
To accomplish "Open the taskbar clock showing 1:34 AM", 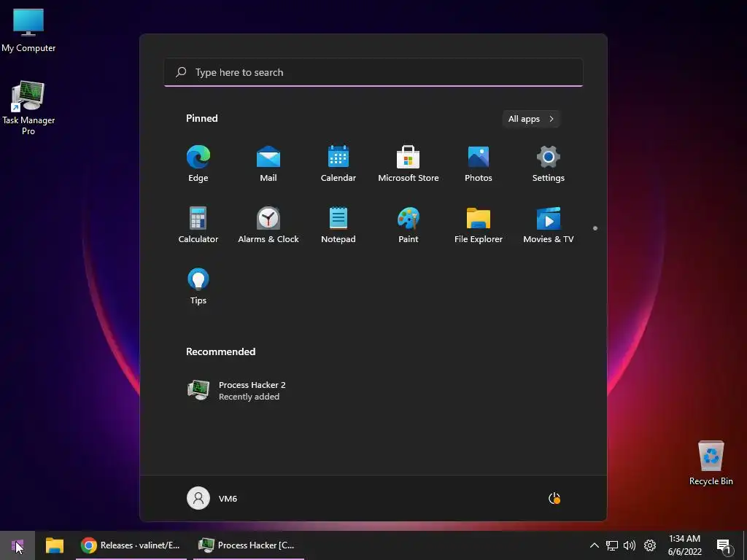I will (x=684, y=545).
